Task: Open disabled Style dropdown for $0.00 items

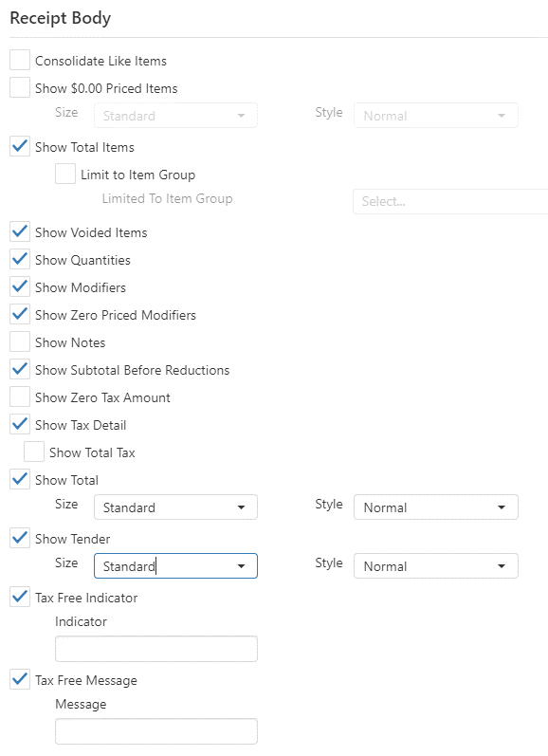Action: [x=436, y=115]
